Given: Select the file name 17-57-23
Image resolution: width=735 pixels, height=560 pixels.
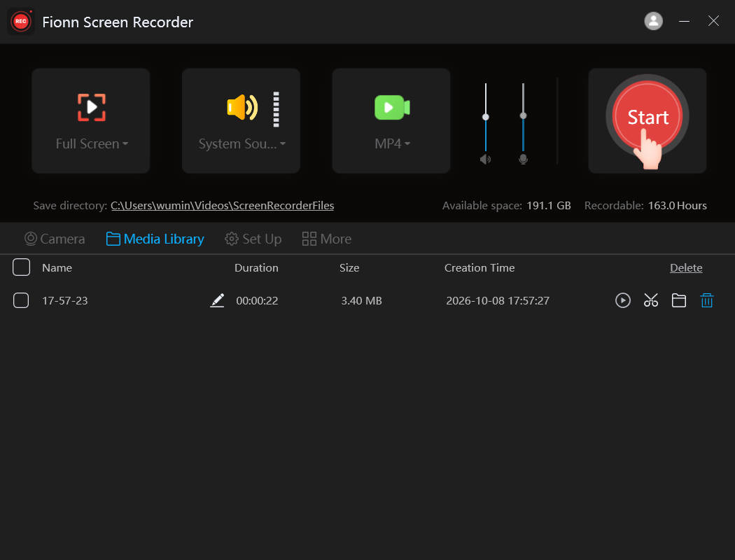Looking at the screenshot, I should (x=64, y=301).
